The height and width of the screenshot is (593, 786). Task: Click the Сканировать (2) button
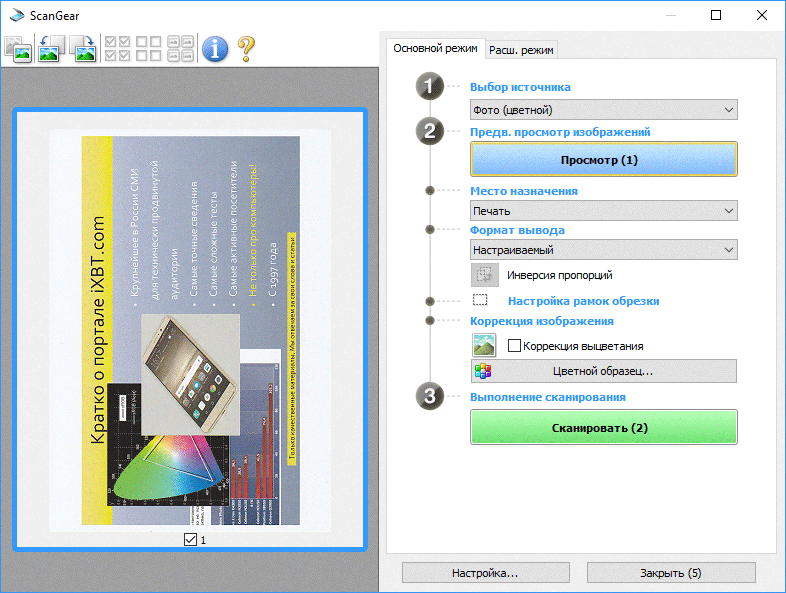[604, 428]
